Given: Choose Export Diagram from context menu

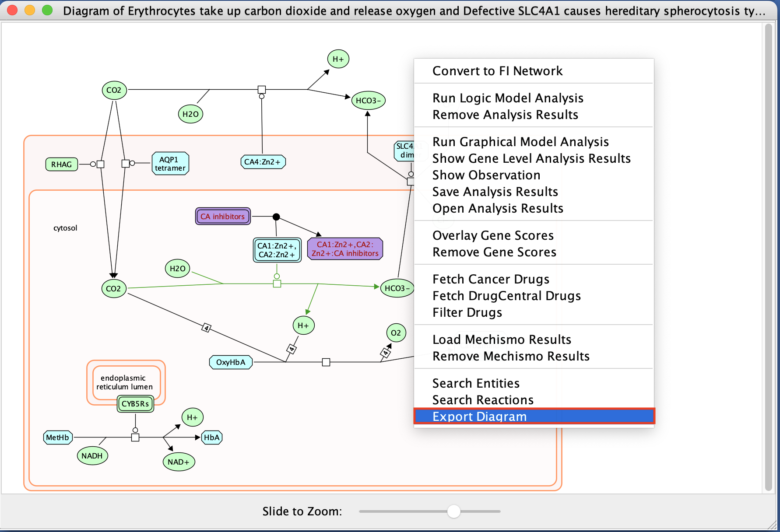Looking at the screenshot, I should (479, 416).
